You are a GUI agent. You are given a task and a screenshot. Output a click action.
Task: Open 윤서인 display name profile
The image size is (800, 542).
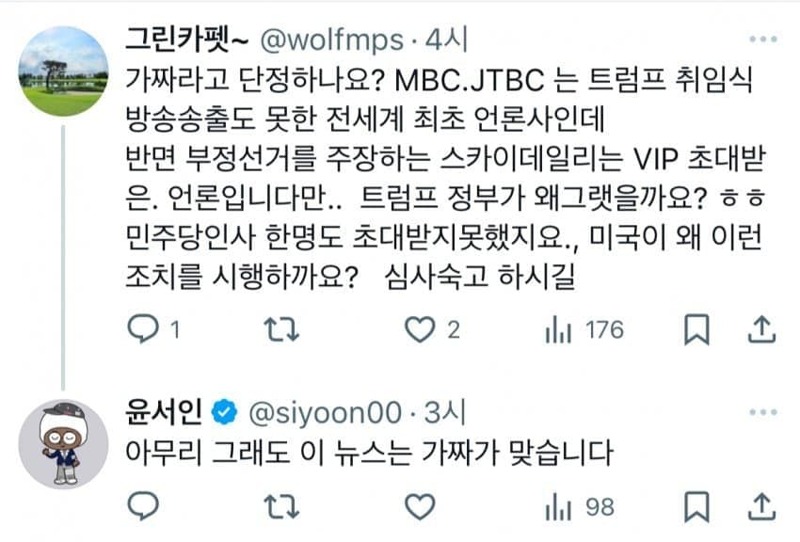coord(163,412)
